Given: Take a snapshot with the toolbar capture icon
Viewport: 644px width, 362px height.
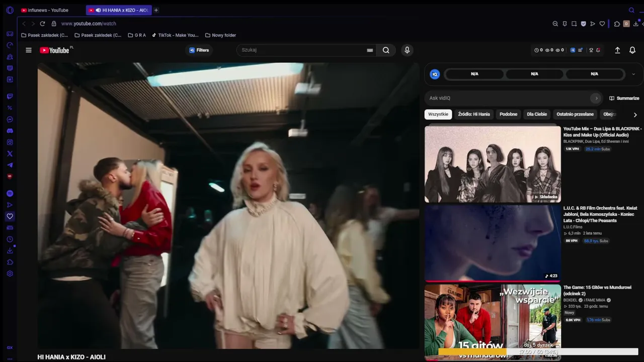Looking at the screenshot, I should coord(574,24).
